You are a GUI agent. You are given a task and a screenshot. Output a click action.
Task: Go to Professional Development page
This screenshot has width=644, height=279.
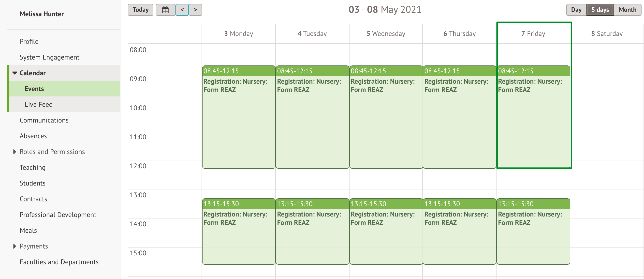pyautogui.click(x=58, y=215)
